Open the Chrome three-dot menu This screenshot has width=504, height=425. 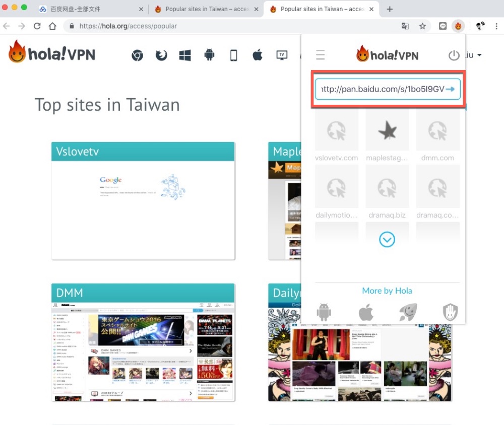tap(496, 26)
